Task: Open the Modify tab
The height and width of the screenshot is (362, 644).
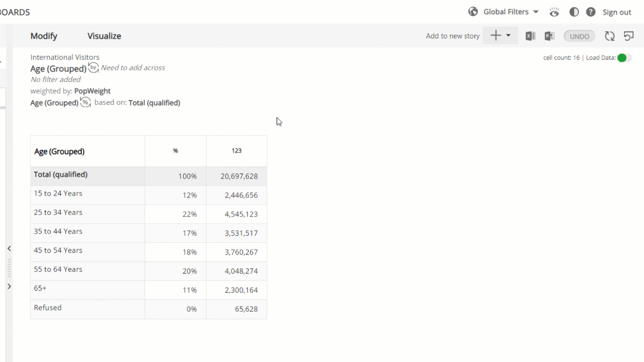Action: coord(44,36)
